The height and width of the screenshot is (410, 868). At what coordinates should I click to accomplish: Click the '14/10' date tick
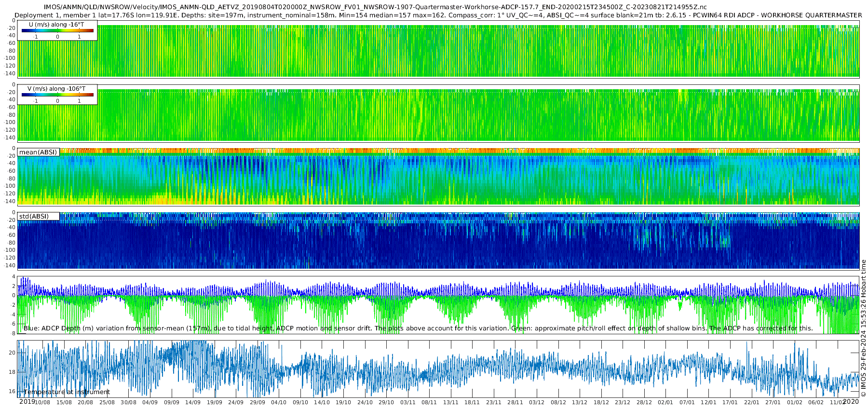(x=322, y=402)
